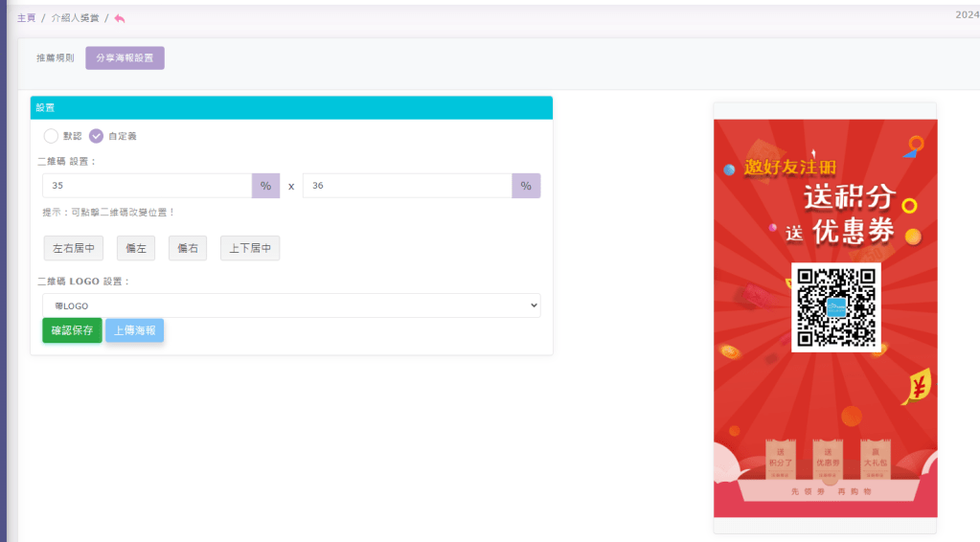Click the QR code on the poster

tap(835, 307)
